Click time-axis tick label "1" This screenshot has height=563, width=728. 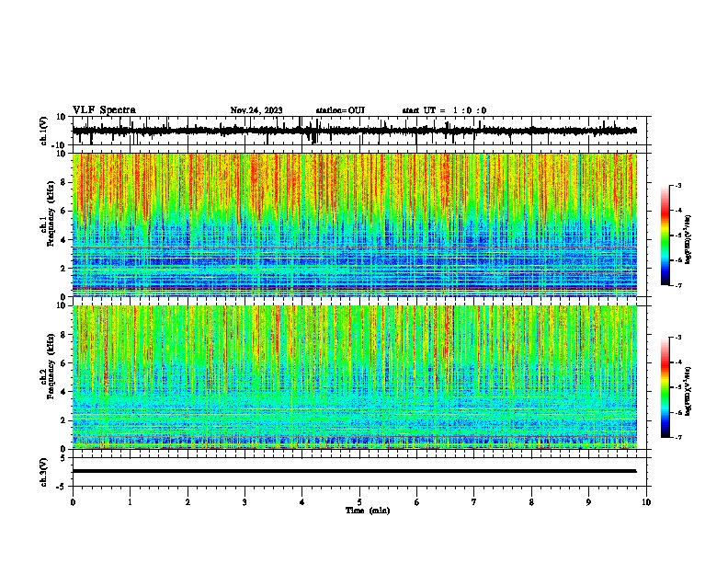130,501
